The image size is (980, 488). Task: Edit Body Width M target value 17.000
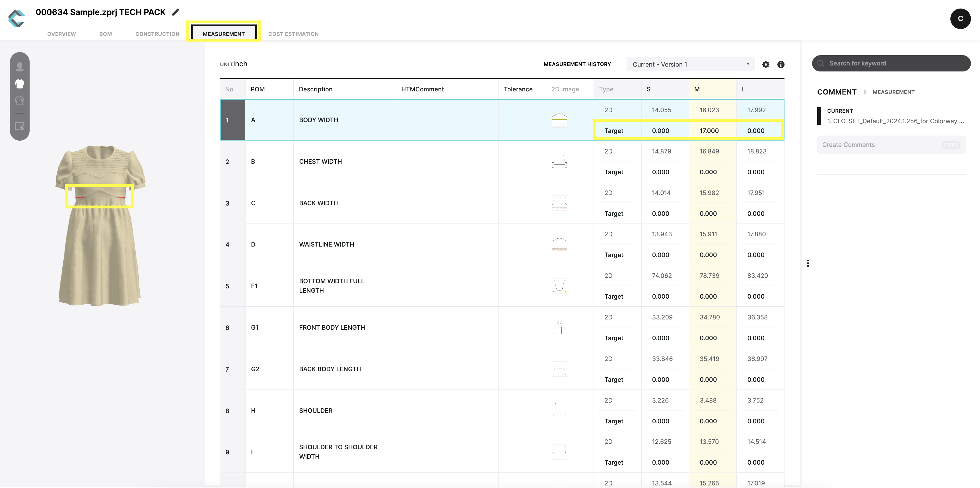[x=709, y=131]
